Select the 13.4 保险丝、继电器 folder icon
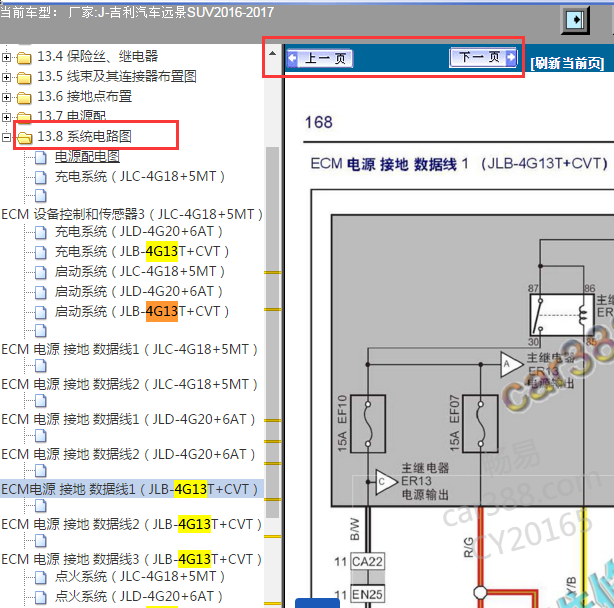This screenshot has height=608, width=614. pos(24,58)
